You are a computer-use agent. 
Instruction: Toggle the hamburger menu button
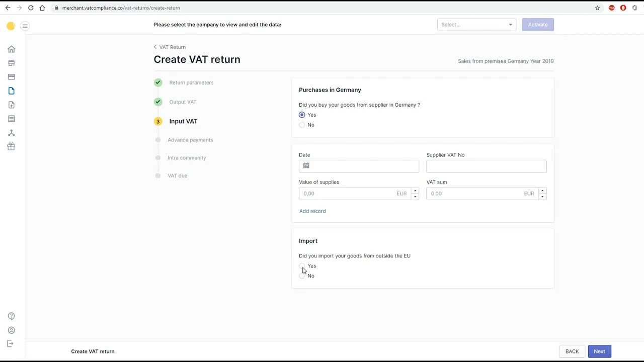click(x=25, y=26)
